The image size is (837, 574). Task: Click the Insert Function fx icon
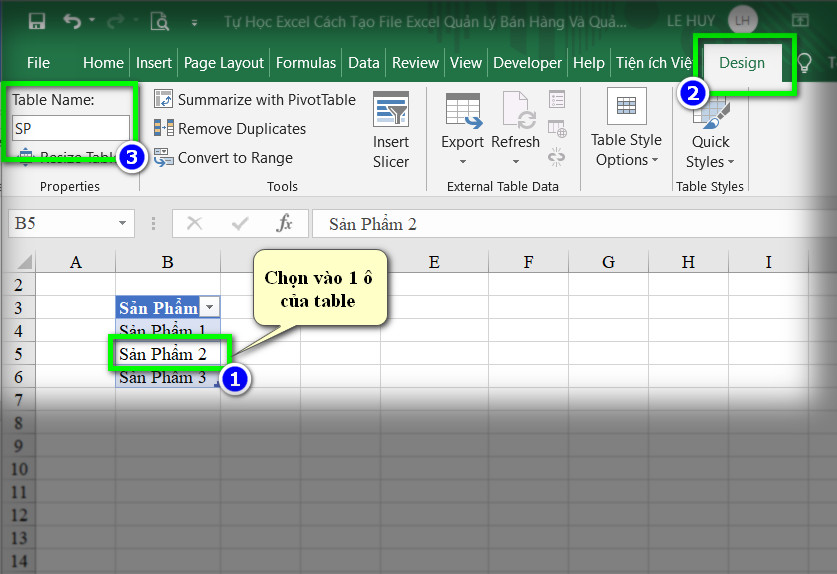pyautogui.click(x=285, y=223)
